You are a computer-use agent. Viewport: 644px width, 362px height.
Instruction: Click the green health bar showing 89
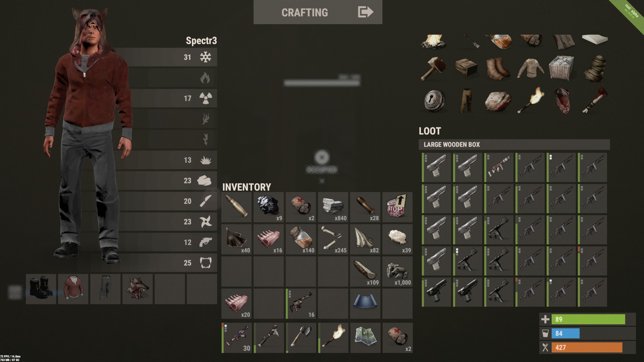[588, 319]
